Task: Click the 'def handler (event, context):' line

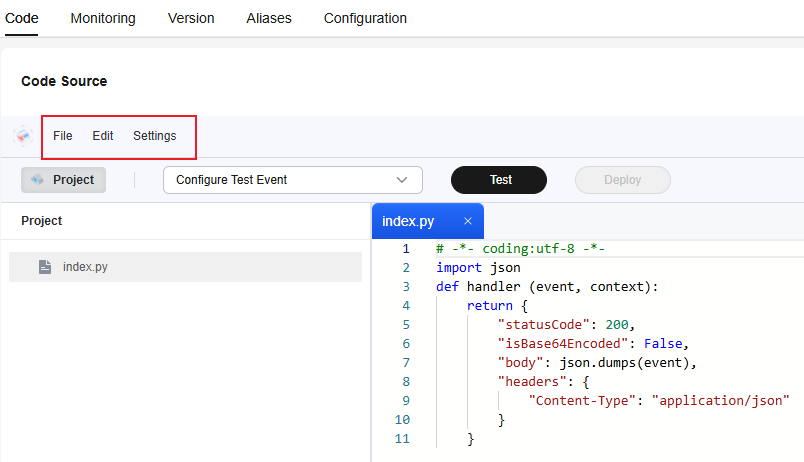Action: pyautogui.click(x=547, y=287)
